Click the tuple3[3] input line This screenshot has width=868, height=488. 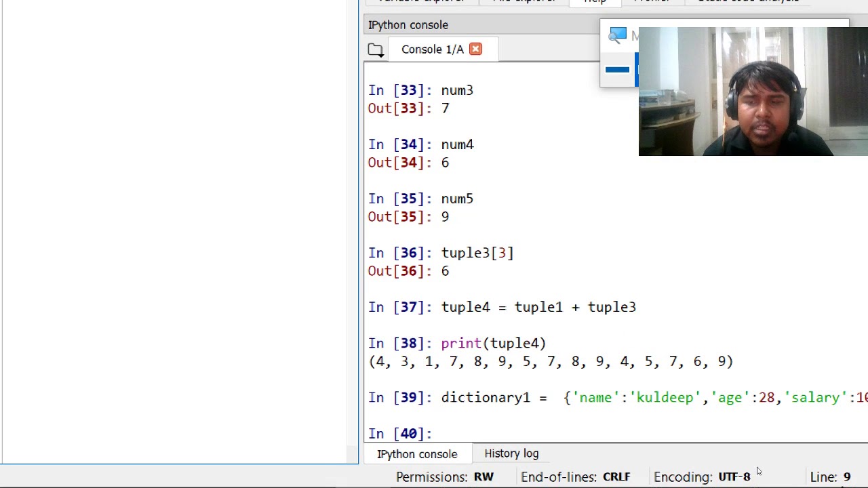coord(441,253)
